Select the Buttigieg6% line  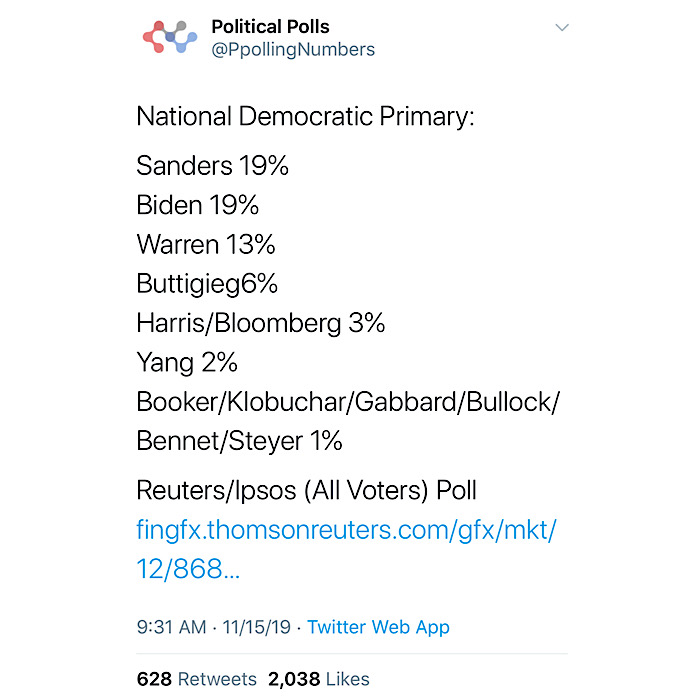[x=207, y=284]
